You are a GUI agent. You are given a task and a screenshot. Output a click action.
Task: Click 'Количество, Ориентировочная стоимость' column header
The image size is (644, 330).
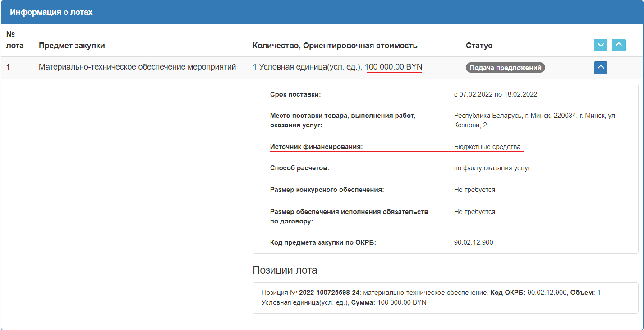coord(335,46)
